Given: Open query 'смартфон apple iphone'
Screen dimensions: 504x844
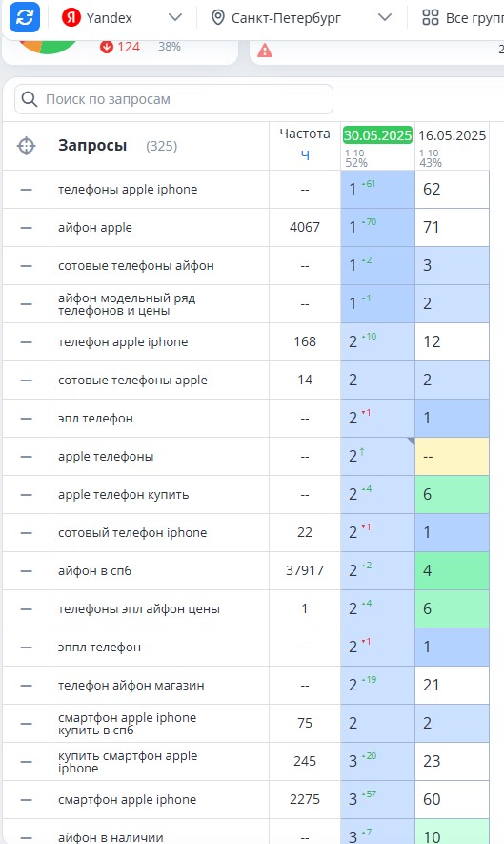Looking at the screenshot, I should pyautogui.click(x=127, y=800).
